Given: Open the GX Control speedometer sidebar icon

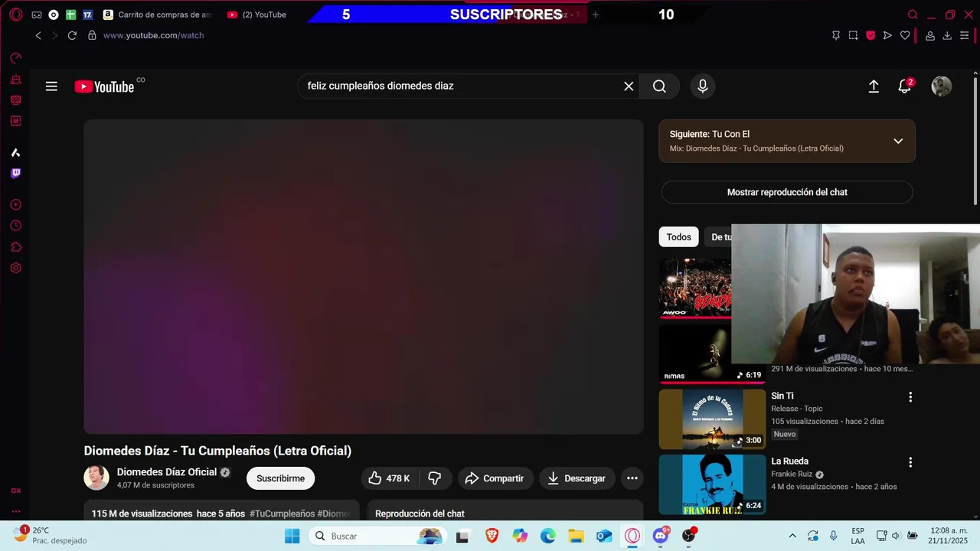Looking at the screenshot, I should [15, 58].
